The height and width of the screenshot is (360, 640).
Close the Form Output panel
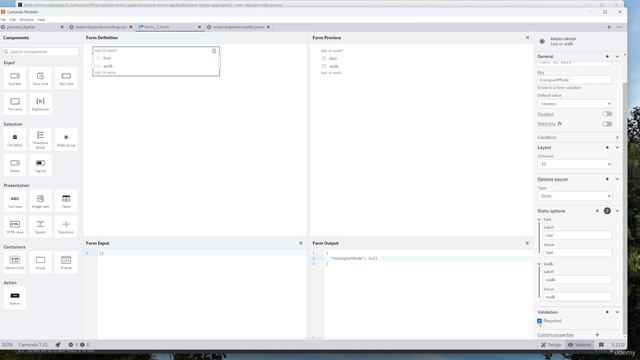527,243
